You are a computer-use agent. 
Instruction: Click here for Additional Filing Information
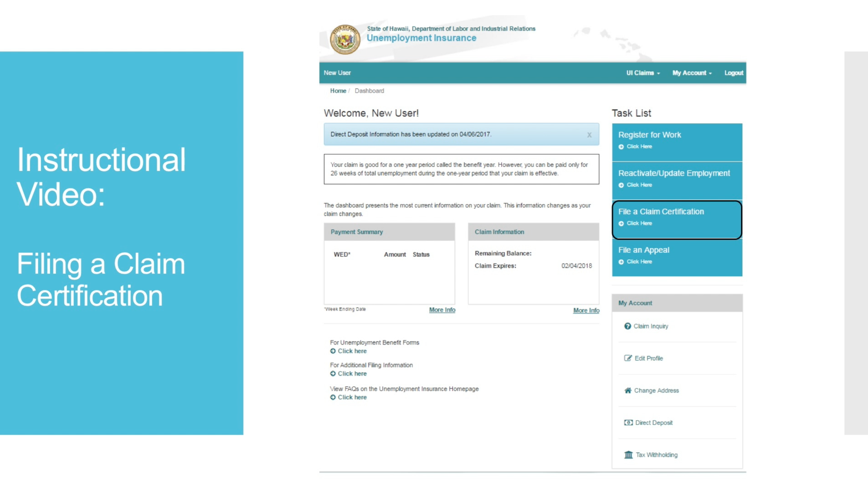point(352,374)
